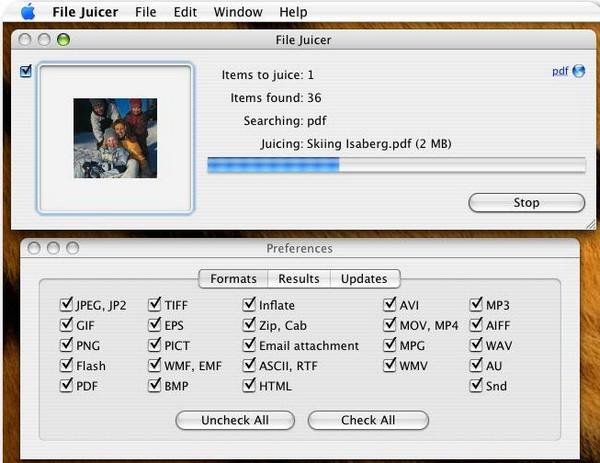Uncheck the AVI format
600x463 pixels.
tap(390, 305)
